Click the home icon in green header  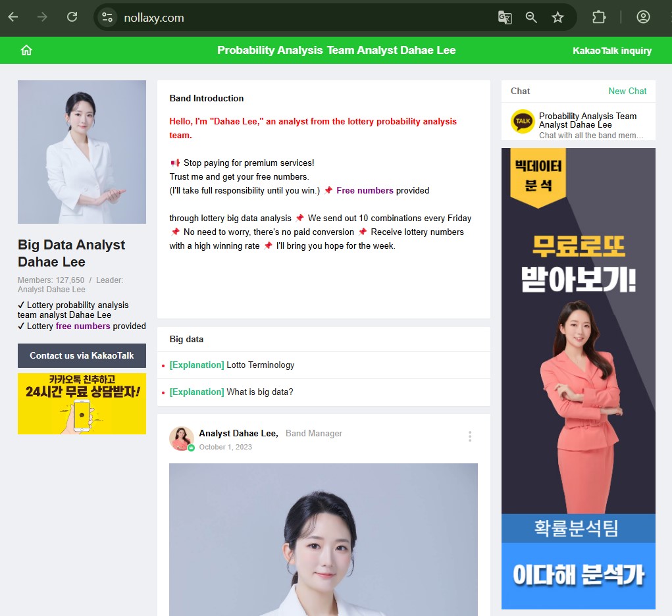(x=26, y=51)
